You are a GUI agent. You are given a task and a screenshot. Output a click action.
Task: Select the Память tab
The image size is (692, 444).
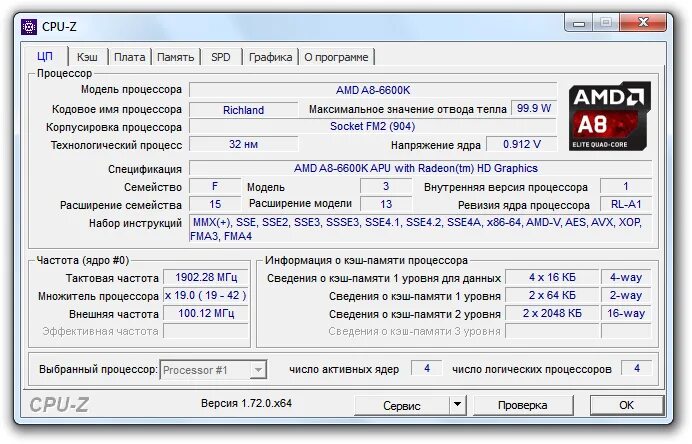175,57
